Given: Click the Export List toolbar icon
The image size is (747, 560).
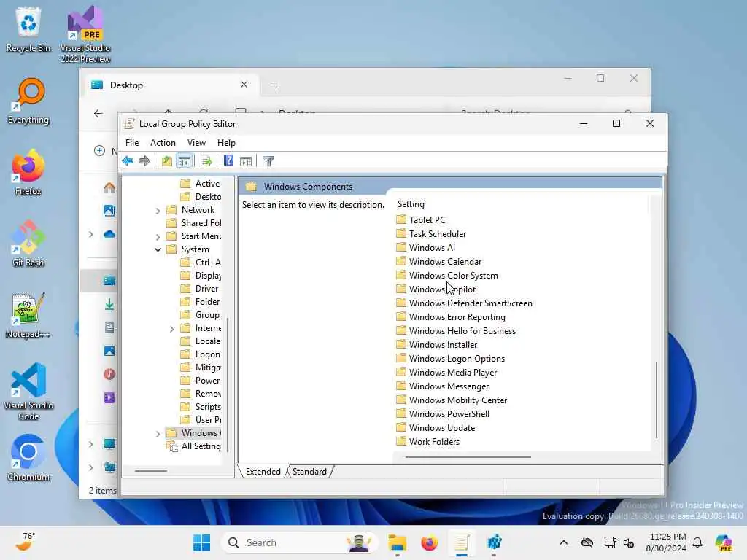Looking at the screenshot, I should pos(206,161).
